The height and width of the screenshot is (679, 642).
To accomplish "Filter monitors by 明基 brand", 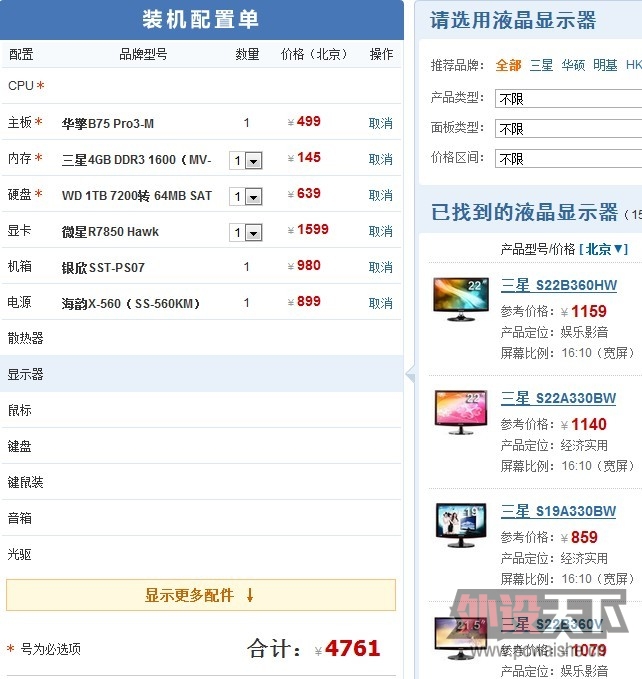I will coord(605,65).
